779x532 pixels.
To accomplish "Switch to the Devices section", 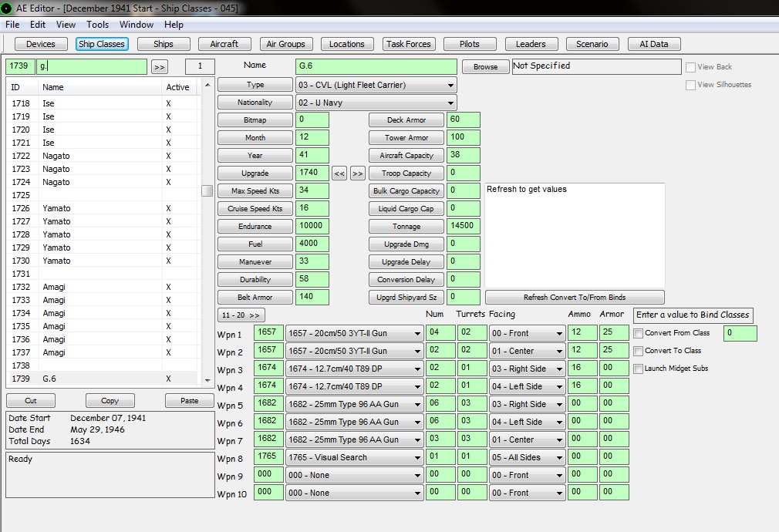I will (x=41, y=44).
